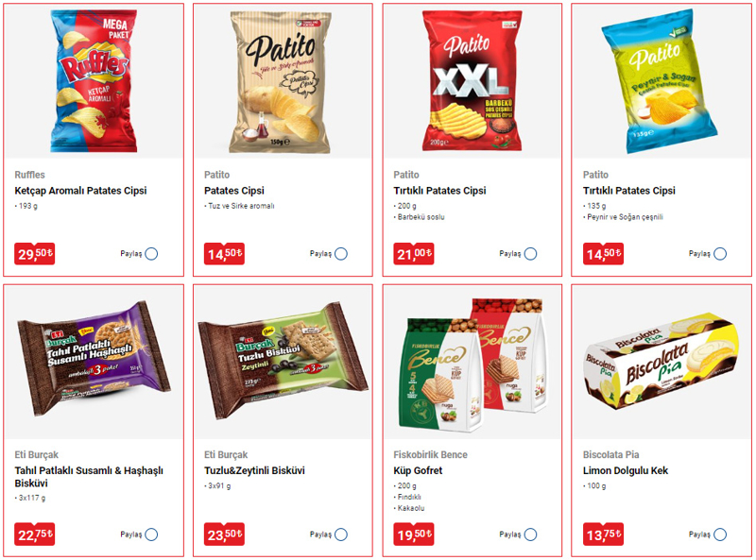Select Paylaş circle for Küp Gofret
Screen dimensions: 756x560
click(x=530, y=535)
